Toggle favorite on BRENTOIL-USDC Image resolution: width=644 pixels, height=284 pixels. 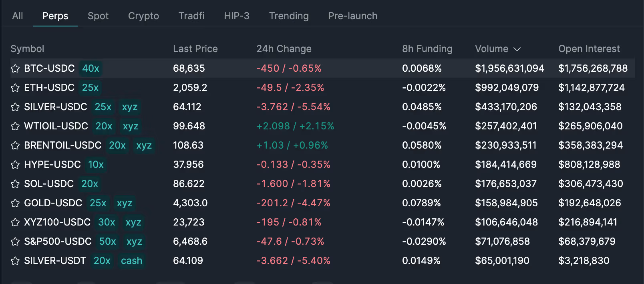15,145
